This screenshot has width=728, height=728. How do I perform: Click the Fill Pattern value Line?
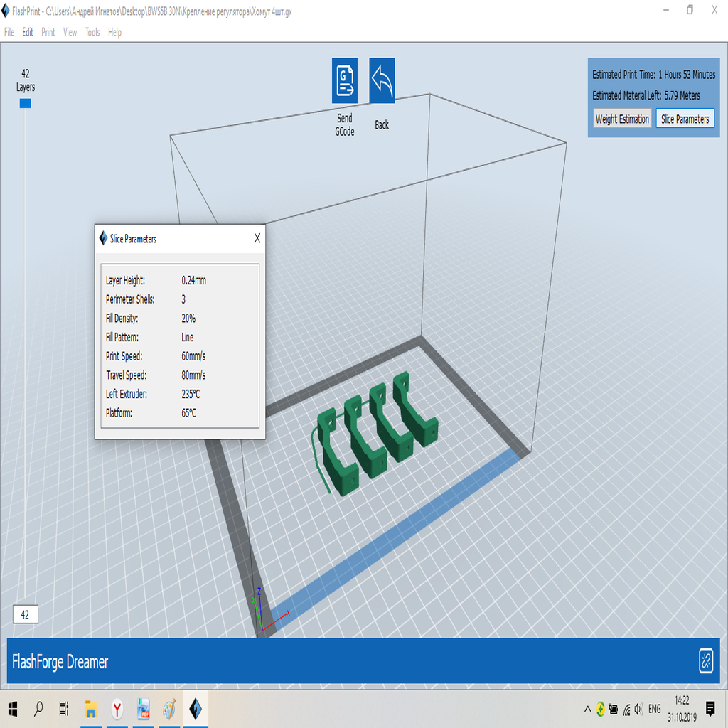tap(187, 337)
